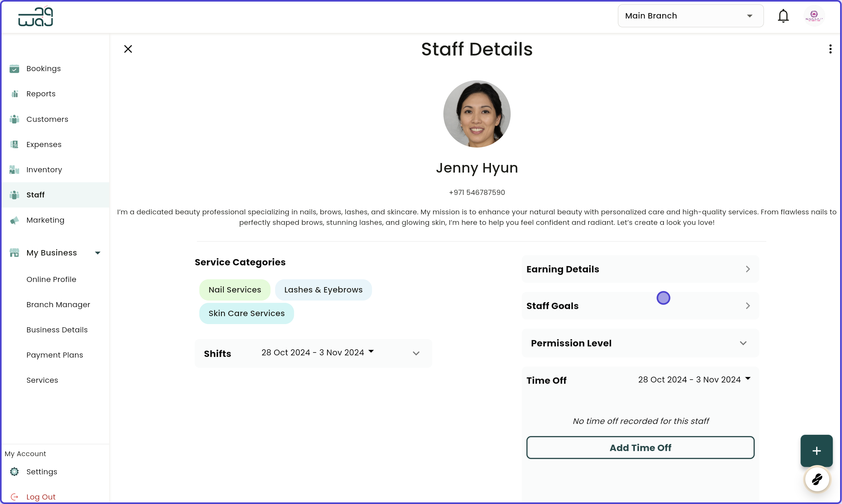This screenshot has width=842, height=504.
Task: Click the edit pencil floating button
Action: tap(817, 479)
